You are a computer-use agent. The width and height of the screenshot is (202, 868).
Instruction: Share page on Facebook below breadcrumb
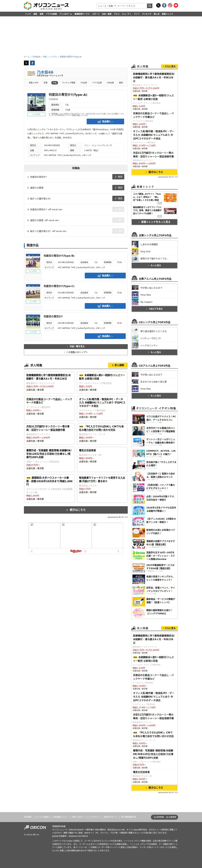pos(32,63)
